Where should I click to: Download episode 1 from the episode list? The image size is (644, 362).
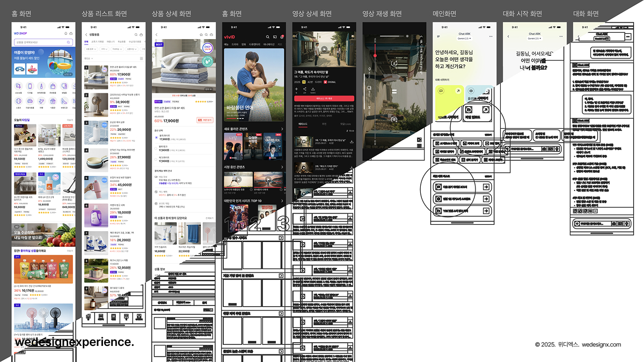click(x=352, y=142)
